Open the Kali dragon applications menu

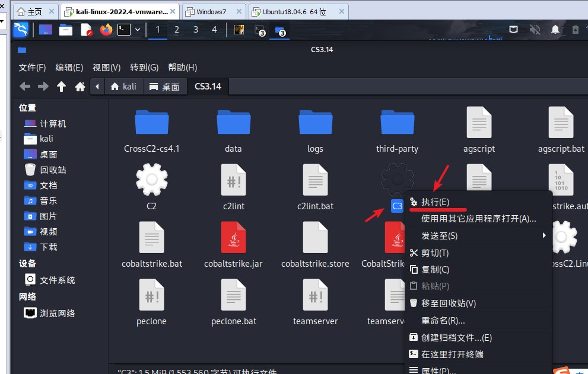click(x=21, y=30)
